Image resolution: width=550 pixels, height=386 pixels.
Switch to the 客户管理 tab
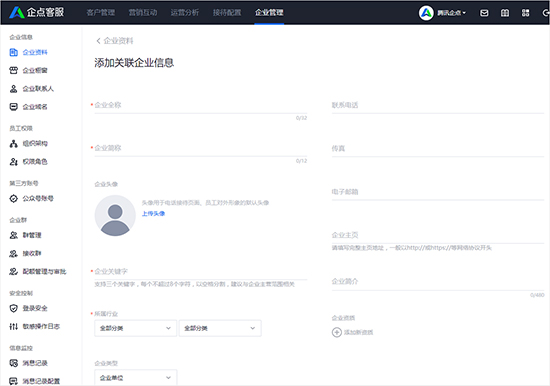101,13
